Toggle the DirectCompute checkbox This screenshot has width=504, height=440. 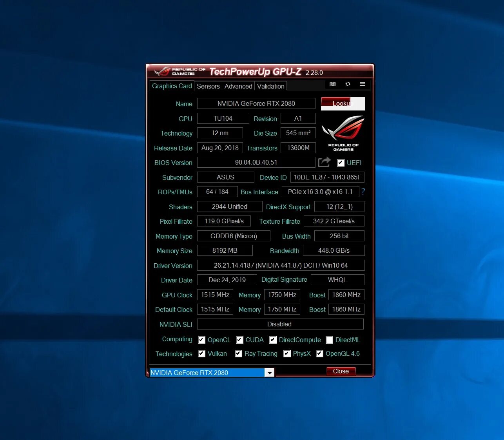tap(273, 340)
